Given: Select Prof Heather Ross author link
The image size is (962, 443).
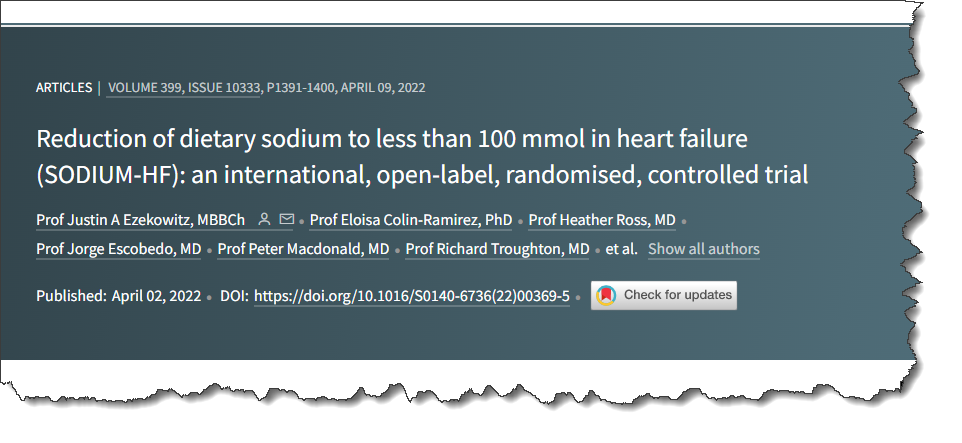Looking at the screenshot, I should 602,220.
